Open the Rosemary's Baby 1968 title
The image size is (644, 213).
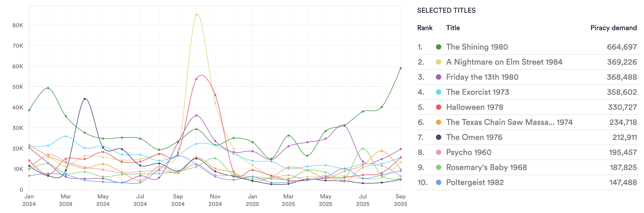[x=486, y=167]
